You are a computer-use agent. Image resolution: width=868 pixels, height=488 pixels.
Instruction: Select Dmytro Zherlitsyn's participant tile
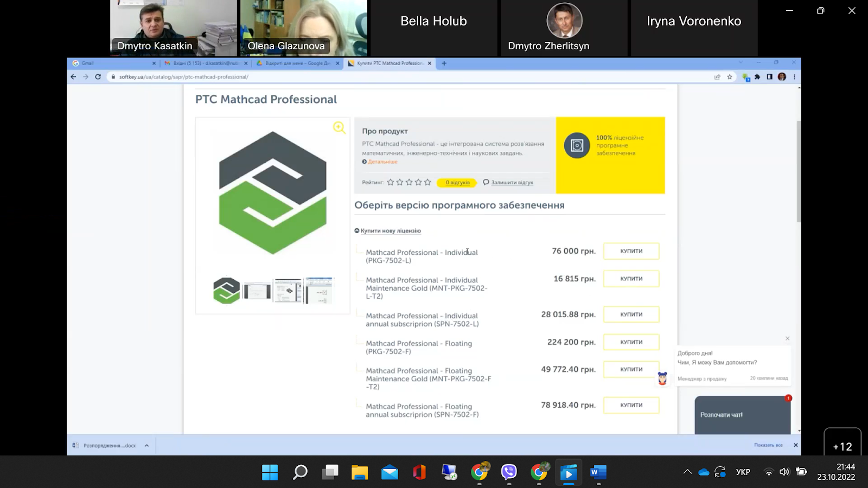pos(564,28)
